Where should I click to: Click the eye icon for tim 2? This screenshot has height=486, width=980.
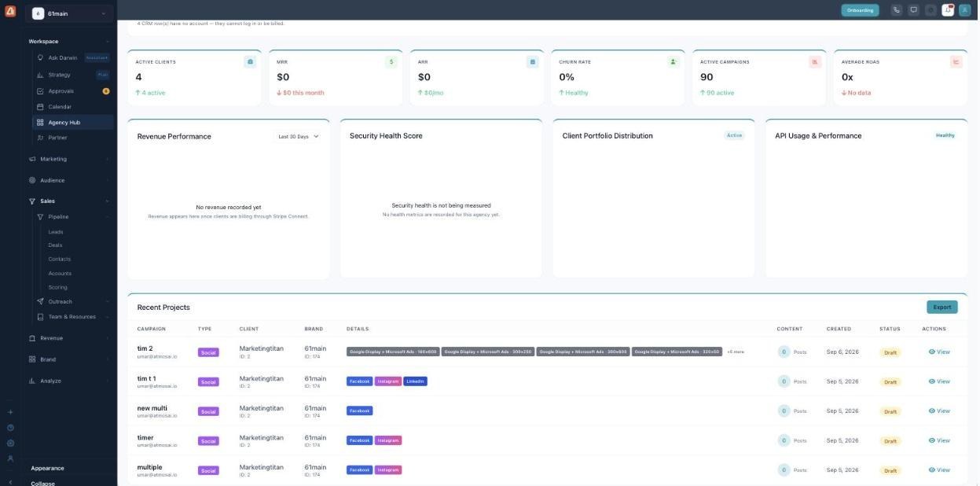tap(932, 352)
